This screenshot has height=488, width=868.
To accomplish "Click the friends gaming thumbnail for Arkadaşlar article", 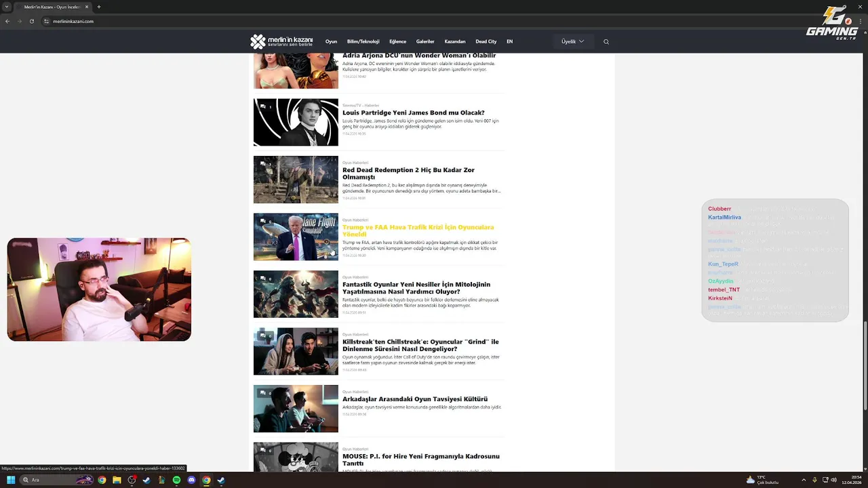I will point(296,409).
